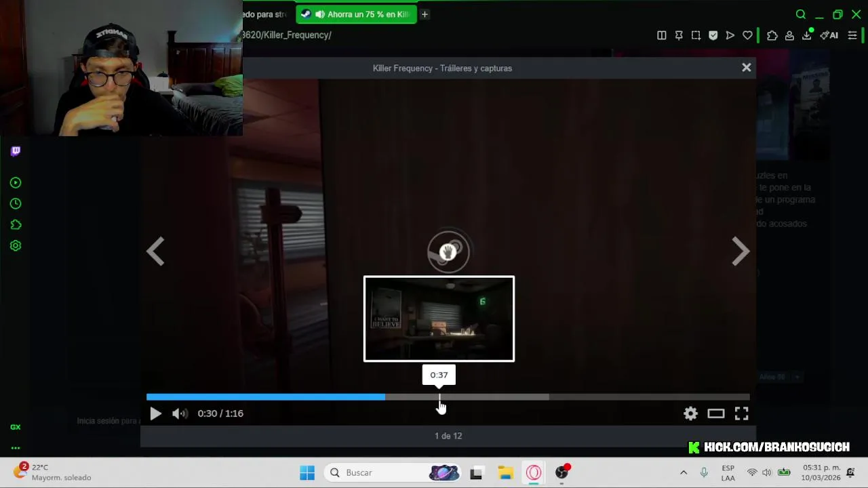Screen dimensions: 868x488
Task: Click the URL address bar text
Action: (x=287, y=35)
